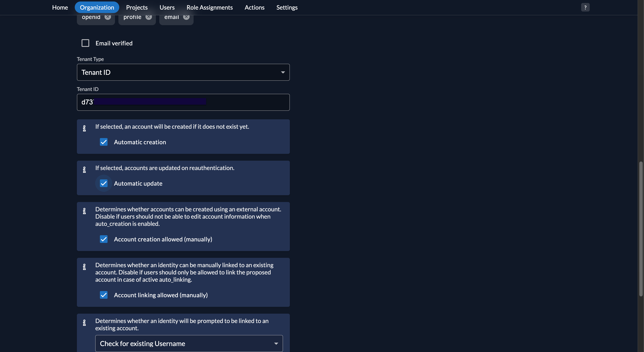The height and width of the screenshot is (352, 644).
Task: Switch to the Actions tab
Action: point(254,7)
